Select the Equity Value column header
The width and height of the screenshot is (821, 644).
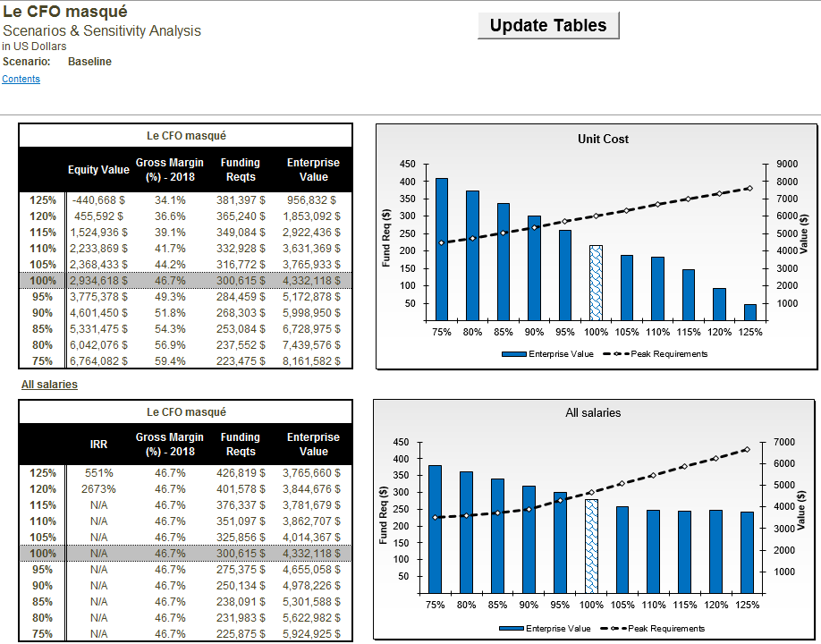pyautogui.click(x=98, y=170)
